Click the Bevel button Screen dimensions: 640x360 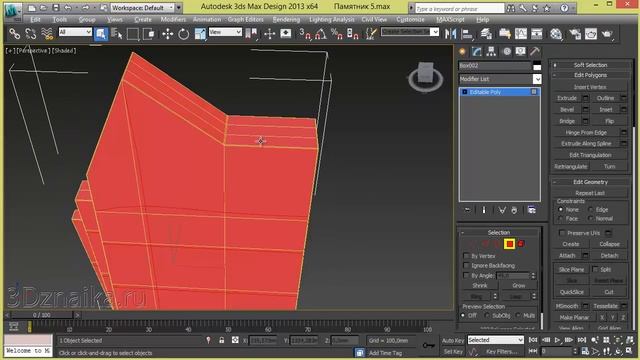pos(567,110)
